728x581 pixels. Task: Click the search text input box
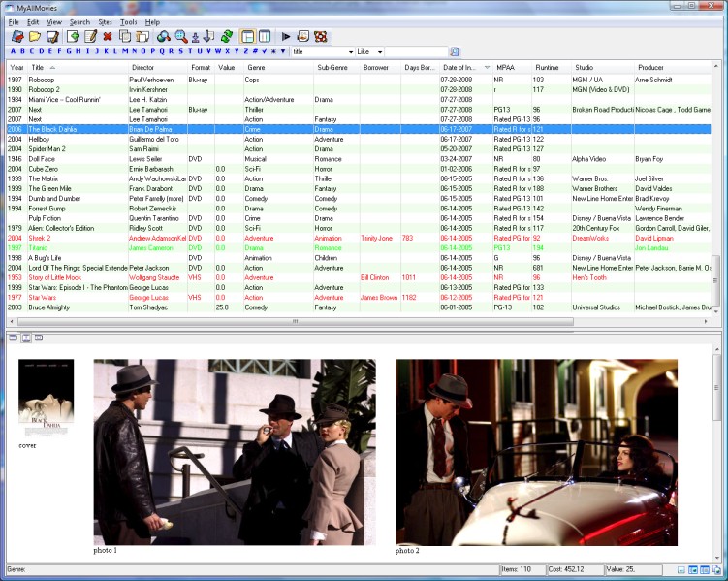click(x=417, y=52)
